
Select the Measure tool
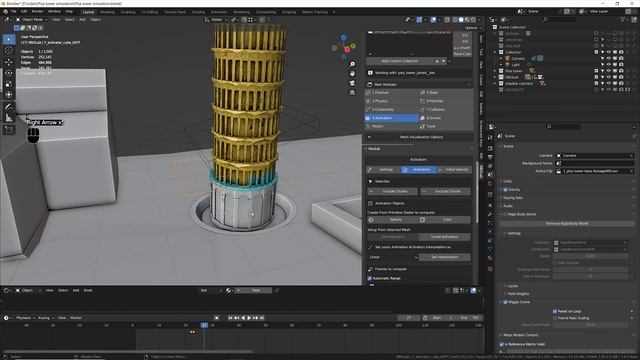[9, 118]
